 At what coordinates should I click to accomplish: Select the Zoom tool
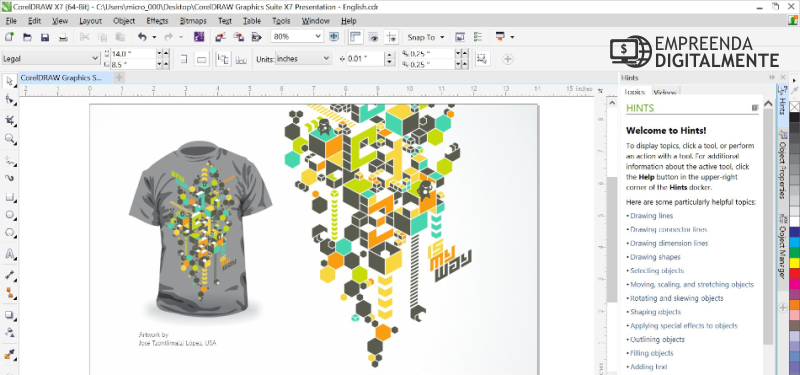pos(9,139)
